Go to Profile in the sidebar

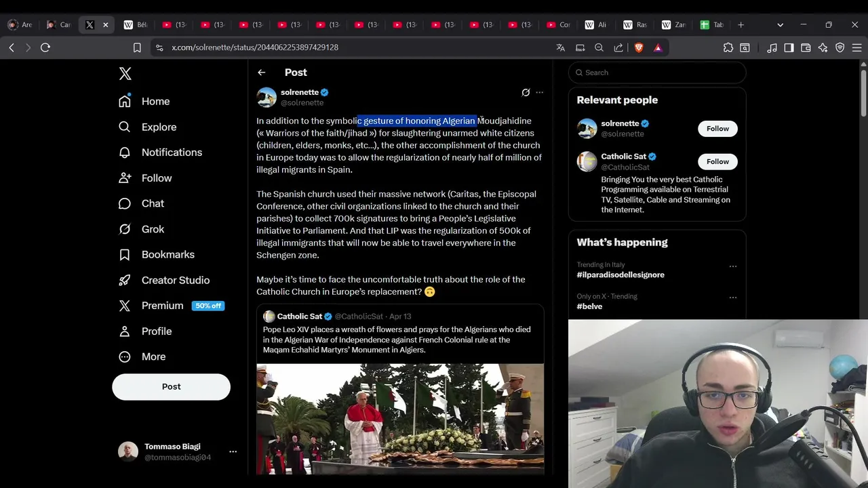pyautogui.click(x=145, y=331)
